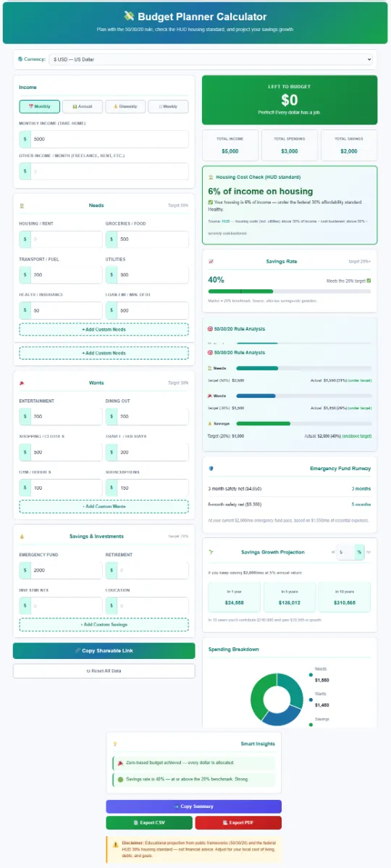Reset all data
The height and width of the screenshot is (868, 391).
click(x=104, y=671)
